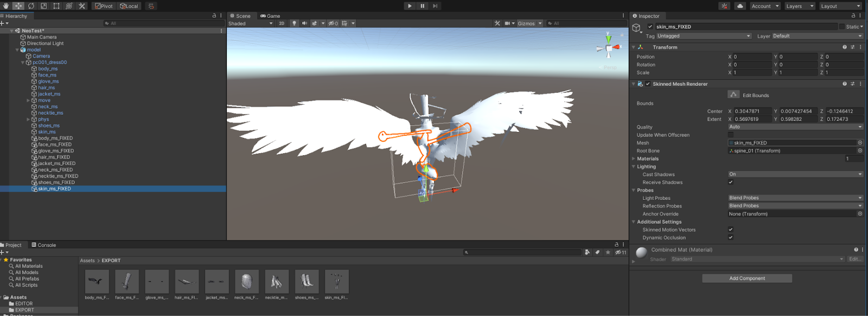Open the Quality dropdown
868x316 pixels.
pyautogui.click(x=795, y=127)
